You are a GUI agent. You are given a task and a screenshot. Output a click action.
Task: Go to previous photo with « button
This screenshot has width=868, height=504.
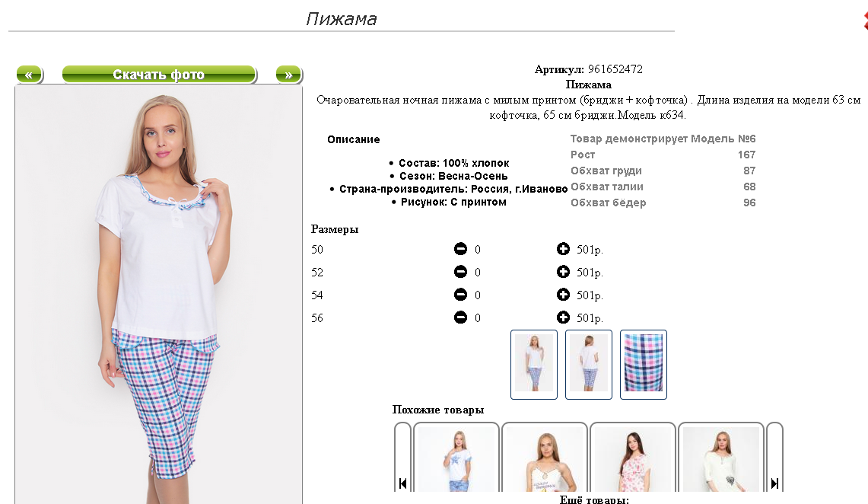pyautogui.click(x=30, y=74)
